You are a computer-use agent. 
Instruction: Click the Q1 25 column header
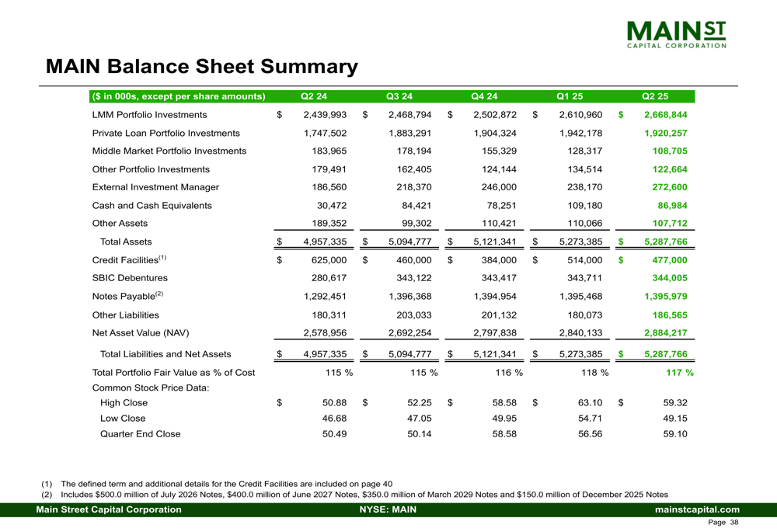tap(570, 96)
